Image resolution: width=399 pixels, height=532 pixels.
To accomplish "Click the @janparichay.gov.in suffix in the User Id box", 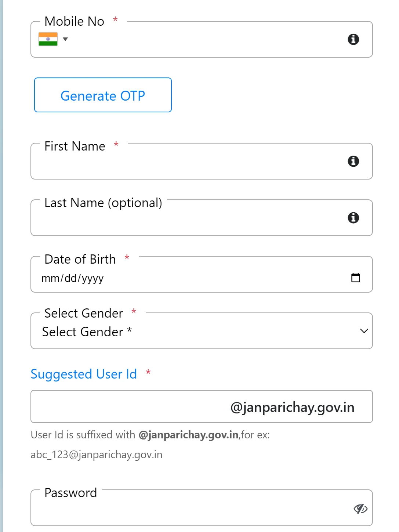I will point(292,407).
